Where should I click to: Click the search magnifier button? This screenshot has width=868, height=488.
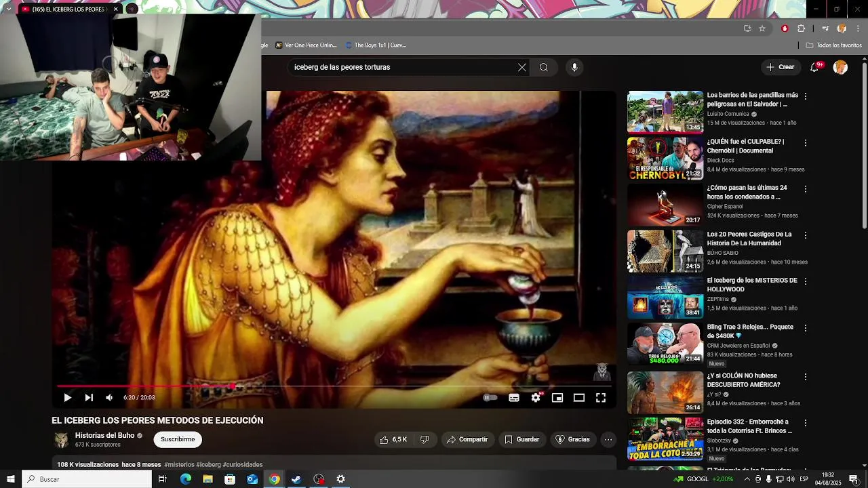coord(544,67)
